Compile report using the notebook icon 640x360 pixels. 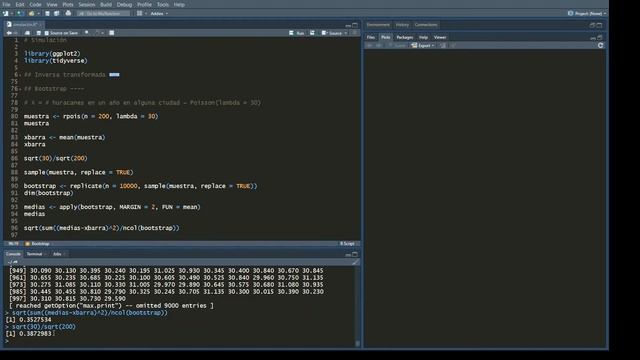pyautogui.click(x=111, y=33)
